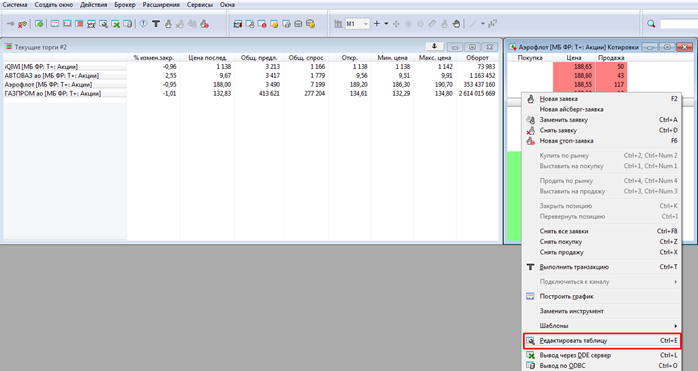Choose Новая стоп-заявка menu entry
The height and width of the screenshot is (371, 698).
tap(602, 141)
